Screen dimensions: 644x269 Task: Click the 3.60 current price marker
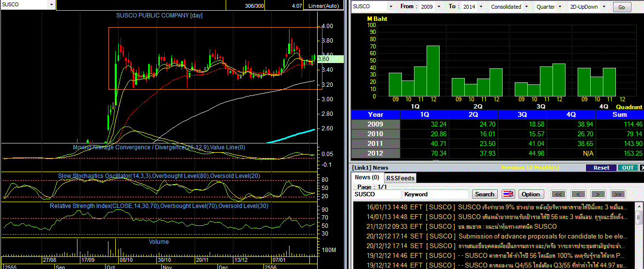(330, 59)
